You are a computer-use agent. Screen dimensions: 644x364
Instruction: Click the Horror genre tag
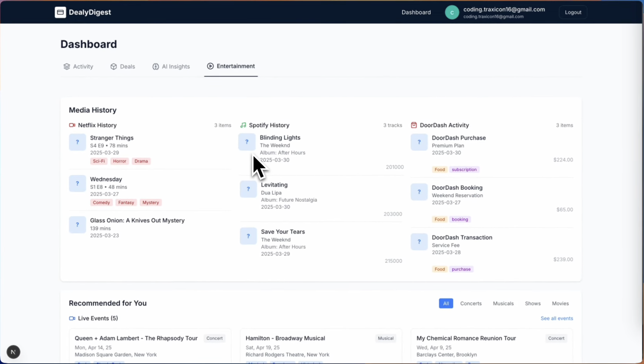[x=120, y=161]
